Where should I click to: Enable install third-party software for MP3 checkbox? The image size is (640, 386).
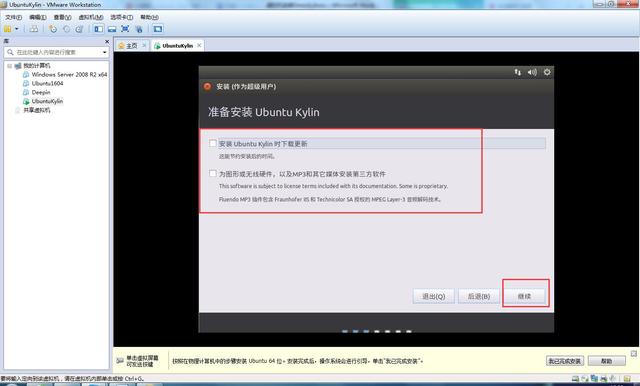[x=213, y=173]
